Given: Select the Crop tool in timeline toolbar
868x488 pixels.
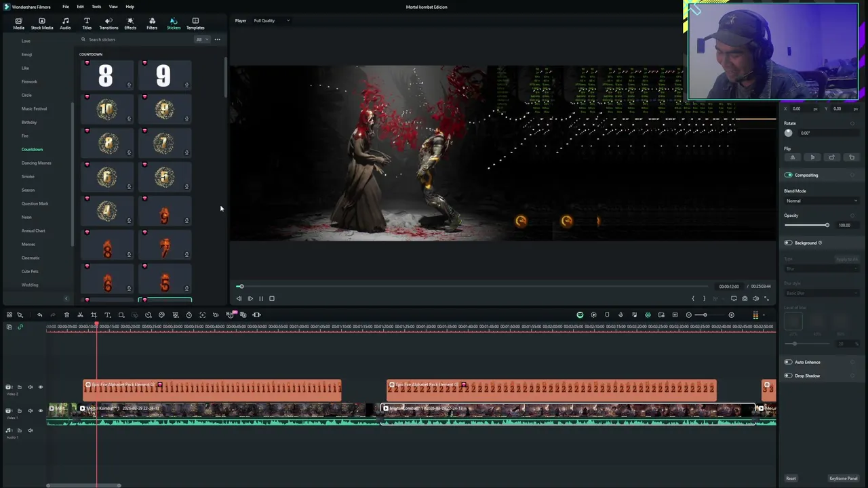Looking at the screenshot, I should coord(94,315).
